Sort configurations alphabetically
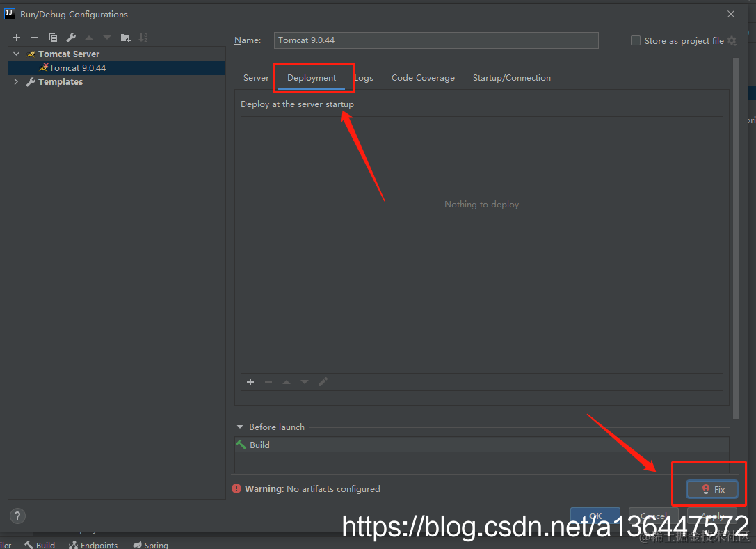Viewport: 756px width, 549px height. click(x=143, y=38)
